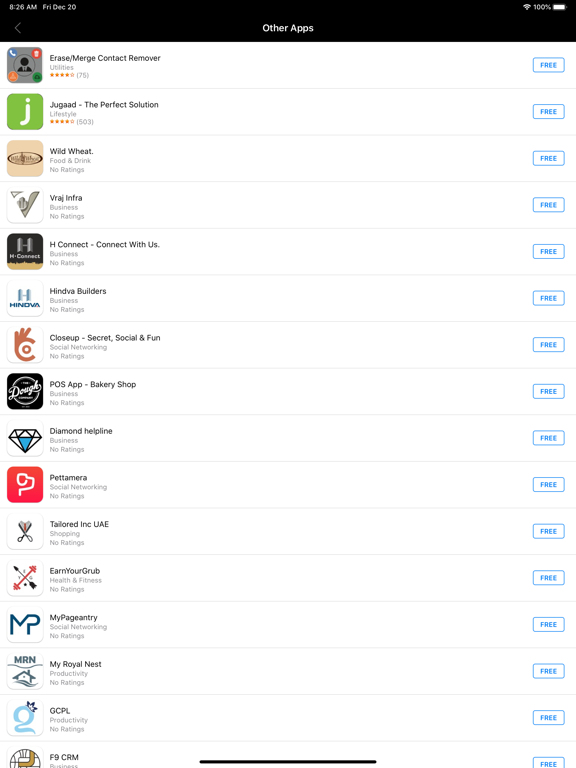Tap the F9 CRM app thumbnail

25,758
